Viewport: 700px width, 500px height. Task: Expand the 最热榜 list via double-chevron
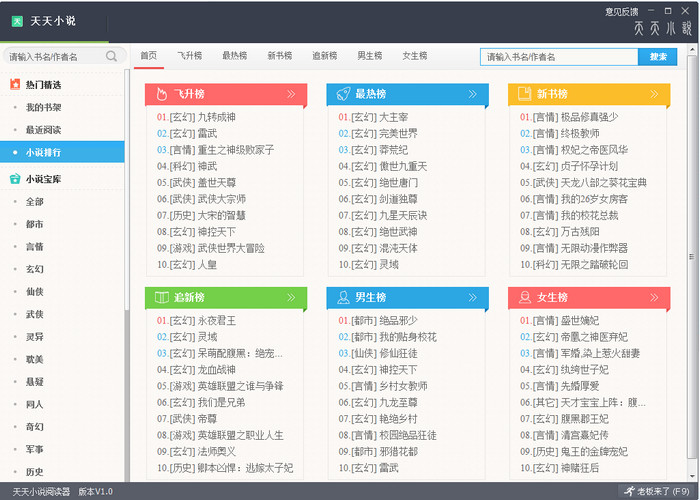tap(473, 95)
